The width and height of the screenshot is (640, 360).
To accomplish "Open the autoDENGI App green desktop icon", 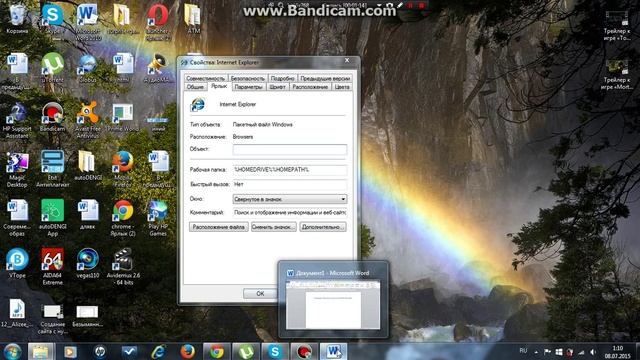I will point(53,218).
